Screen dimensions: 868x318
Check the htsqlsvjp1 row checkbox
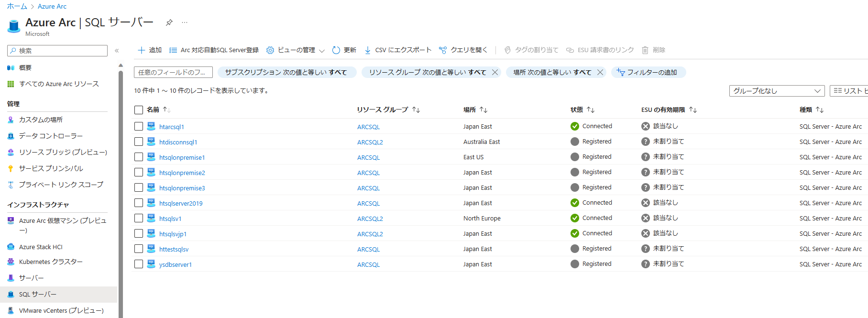[x=139, y=233]
